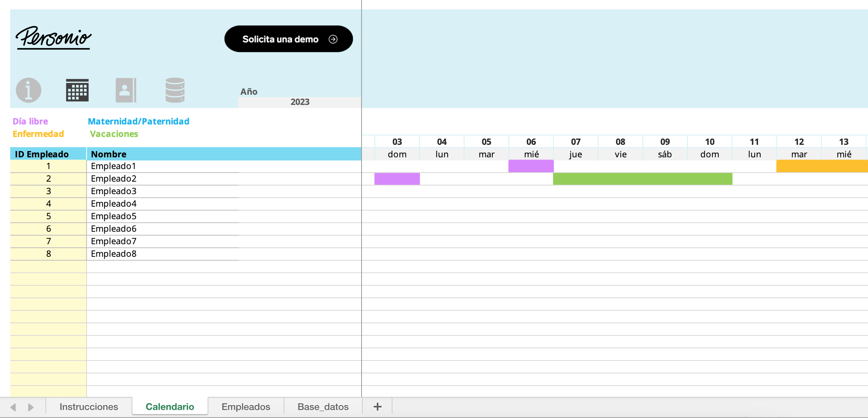Click the arrow icon in the demo button

click(x=333, y=39)
